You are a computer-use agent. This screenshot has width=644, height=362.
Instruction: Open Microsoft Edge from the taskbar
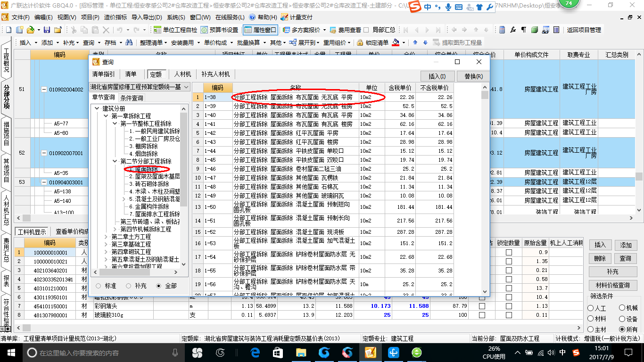255,352
